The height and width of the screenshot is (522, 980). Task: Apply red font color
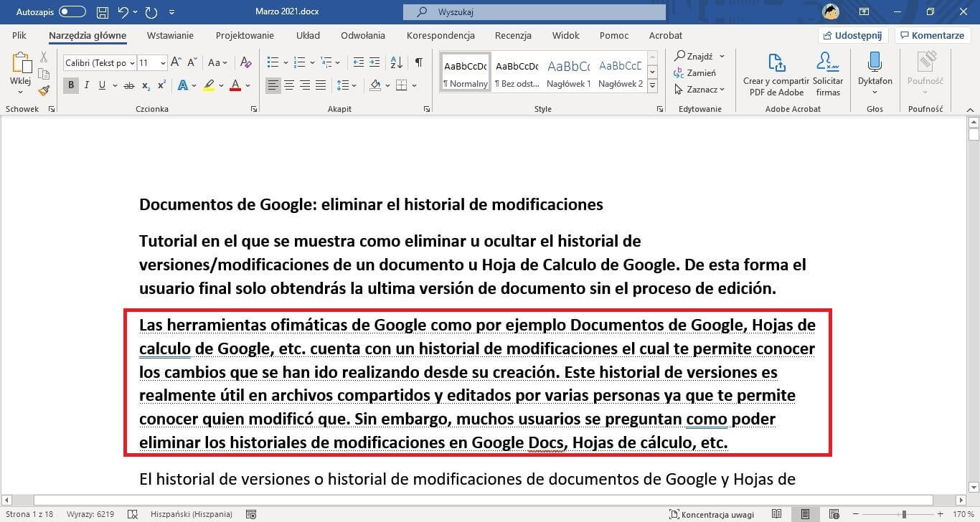click(x=235, y=85)
